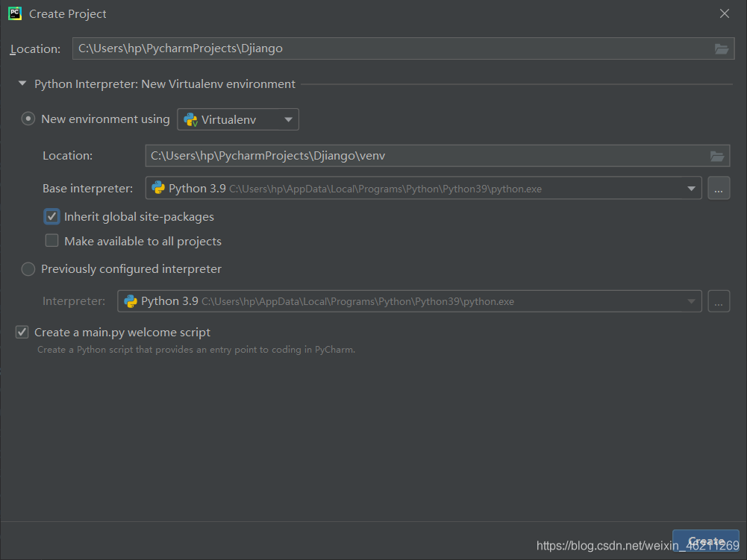747x560 pixels.
Task: Click project Location path input field
Action: [x=403, y=48]
